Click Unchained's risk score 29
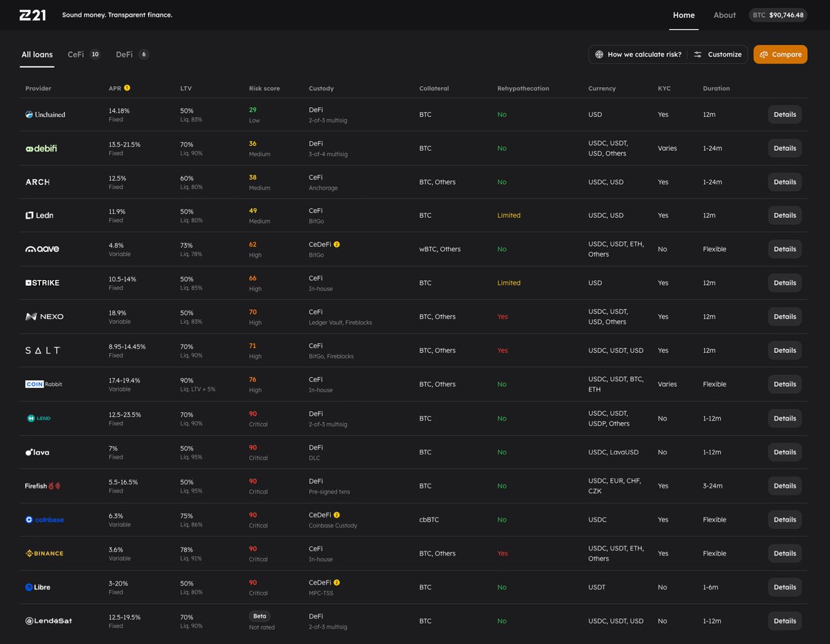 252,110
